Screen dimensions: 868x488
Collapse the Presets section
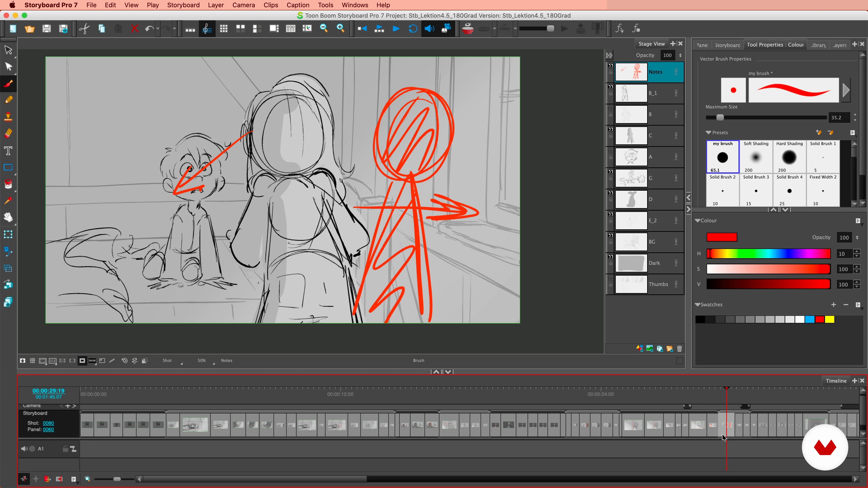708,132
